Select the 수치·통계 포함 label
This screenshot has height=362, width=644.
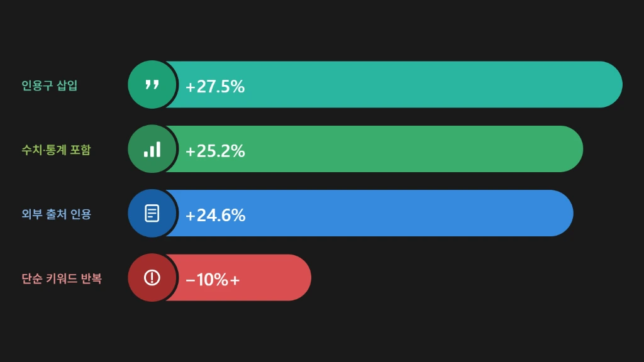click(x=56, y=150)
